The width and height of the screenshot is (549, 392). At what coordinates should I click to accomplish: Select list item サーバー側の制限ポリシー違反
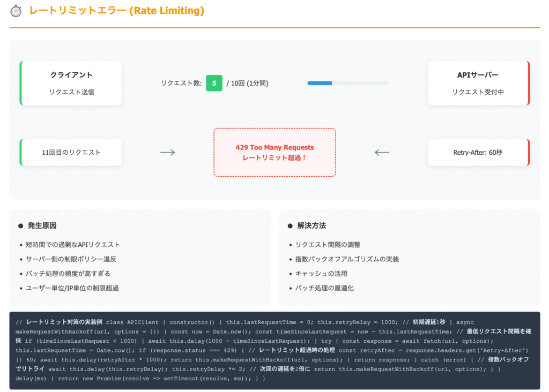tap(71, 259)
